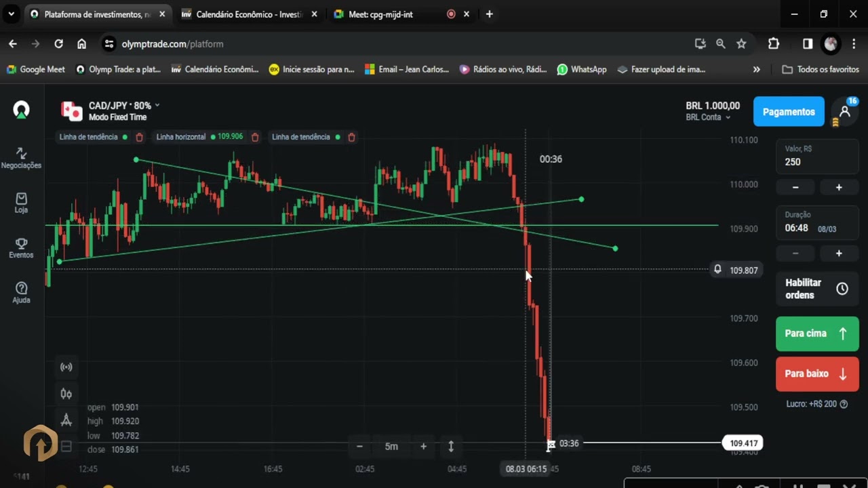Open browser extensions puzzle icon
Screen dimensions: 868x488
click(774, 44)
